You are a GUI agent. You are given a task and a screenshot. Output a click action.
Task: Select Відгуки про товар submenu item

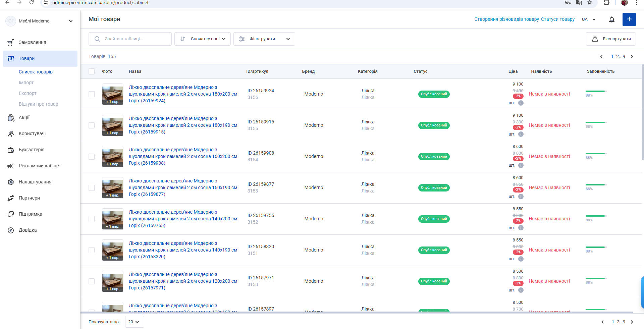(39, 104)
